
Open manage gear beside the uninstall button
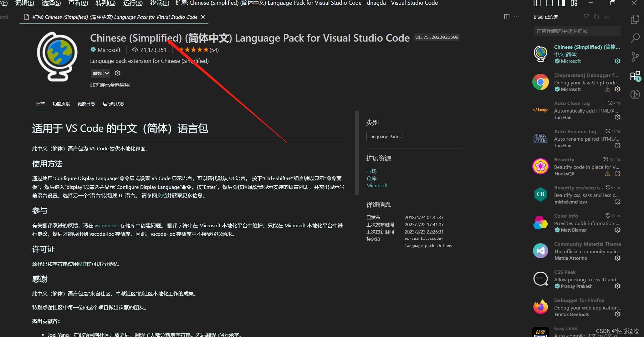(x=117, y=73)
